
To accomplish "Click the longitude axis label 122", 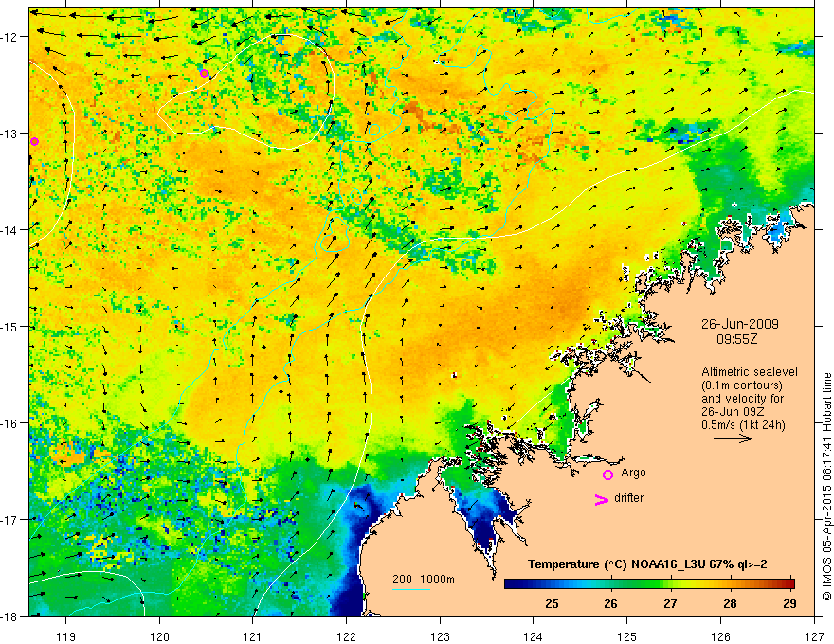I will click(x=346, y=636).
